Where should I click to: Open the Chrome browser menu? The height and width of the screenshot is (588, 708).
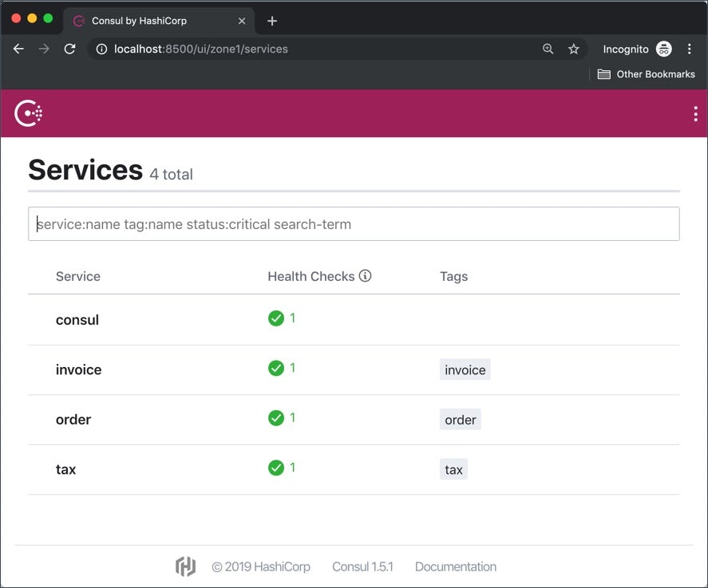point(690,49)
